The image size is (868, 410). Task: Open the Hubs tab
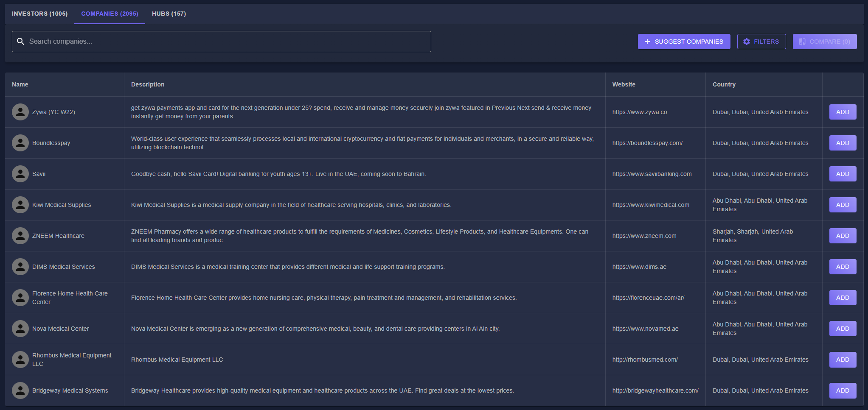(169, 14)
